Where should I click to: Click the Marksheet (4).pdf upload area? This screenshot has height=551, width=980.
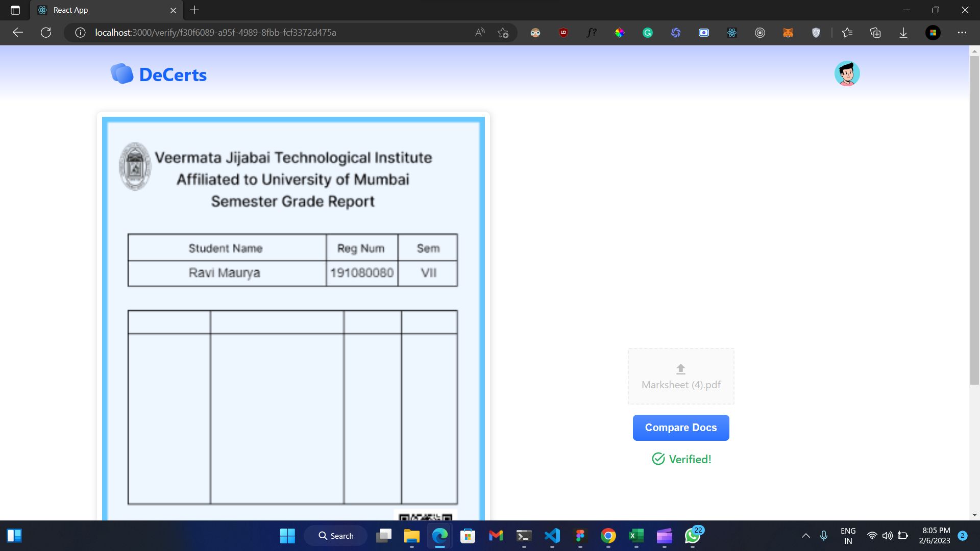point(680,375)
